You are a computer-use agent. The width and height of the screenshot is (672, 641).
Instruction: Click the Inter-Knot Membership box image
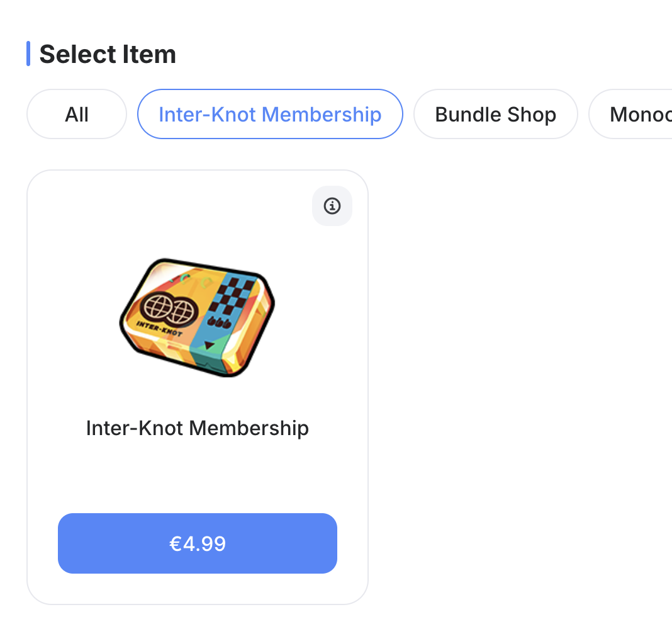[198, 317]
